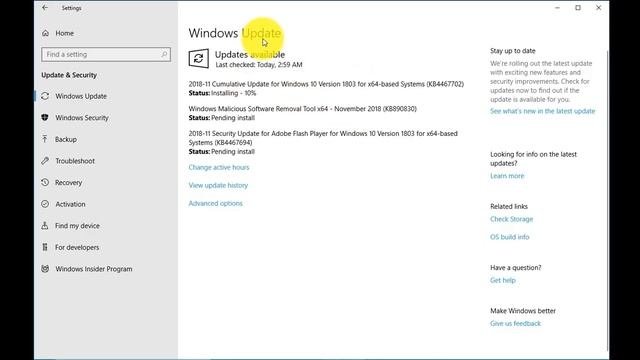Open Windows Insider Program settings
640x360 pixels.
pos(93,269)
